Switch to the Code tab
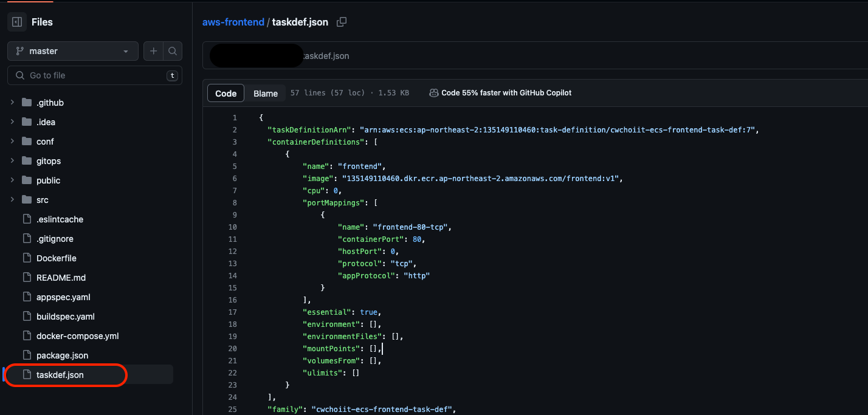The image size is (868, 415). coord(226,93)
